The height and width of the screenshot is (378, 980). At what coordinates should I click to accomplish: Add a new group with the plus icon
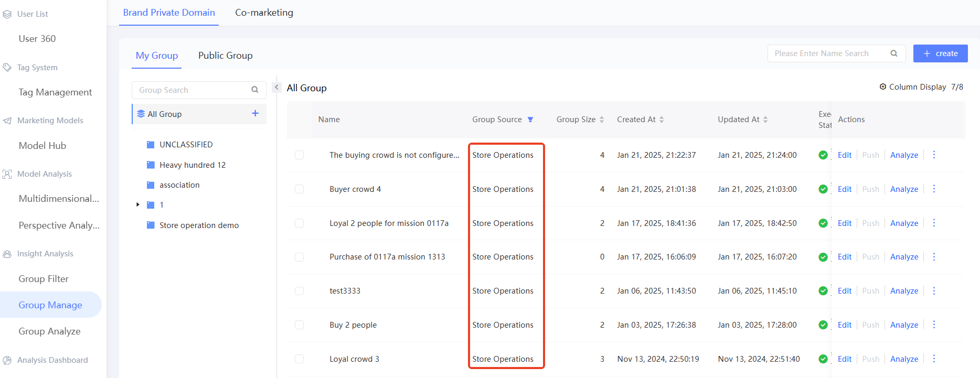click(x=255, y=113)
